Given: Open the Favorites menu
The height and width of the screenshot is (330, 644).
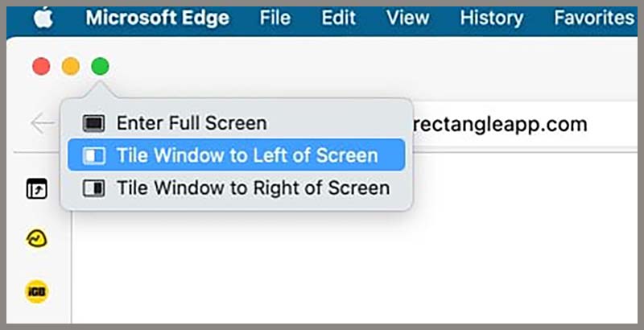Looking at the screenshot, I should tap(594, 19).
